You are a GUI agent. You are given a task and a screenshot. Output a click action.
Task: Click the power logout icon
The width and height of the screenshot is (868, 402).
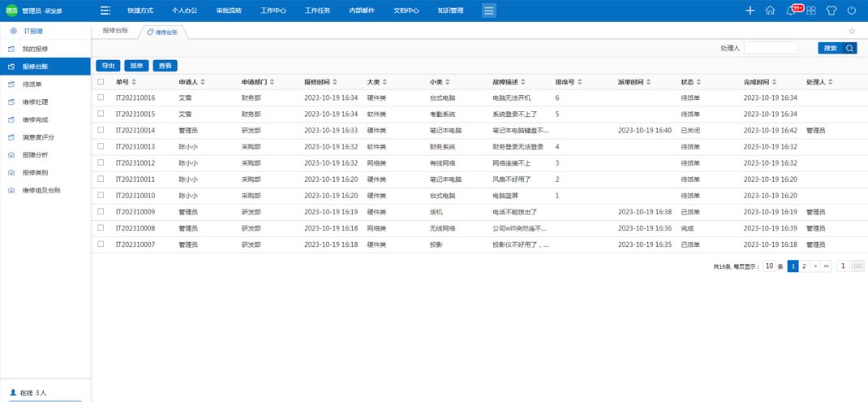[x=852, y=11]
